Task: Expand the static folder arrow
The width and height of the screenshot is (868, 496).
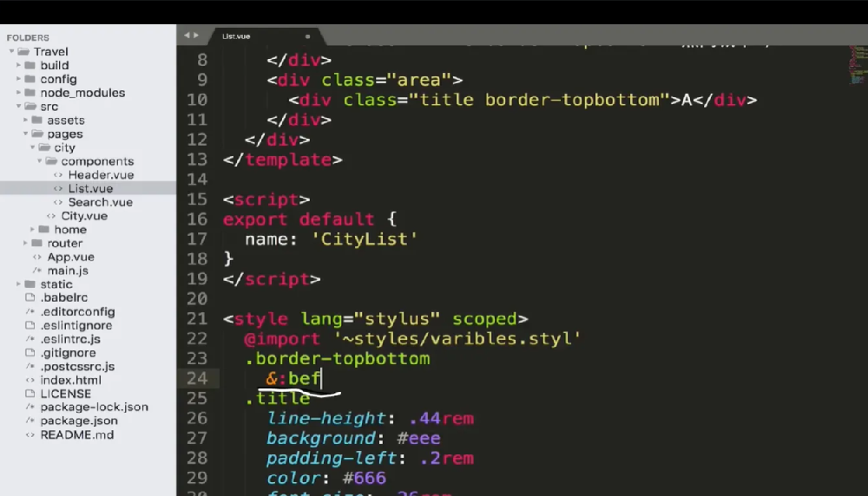Action: pos(19,284)
